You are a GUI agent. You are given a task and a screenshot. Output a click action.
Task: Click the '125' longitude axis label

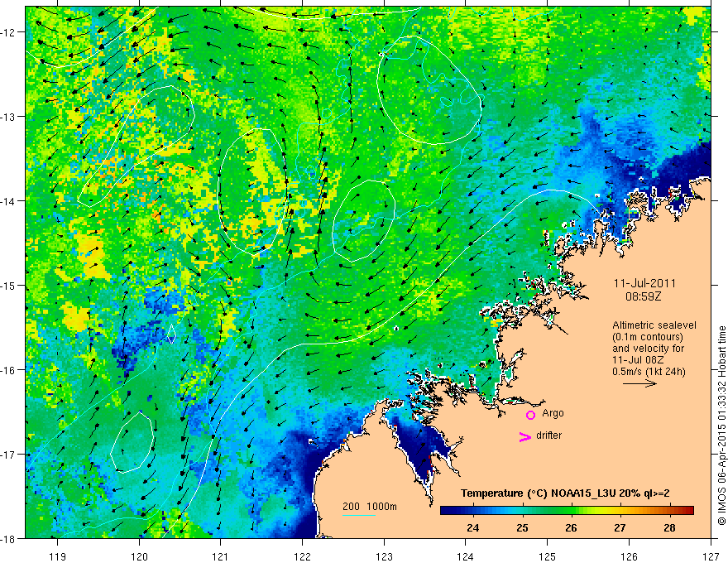548,556
